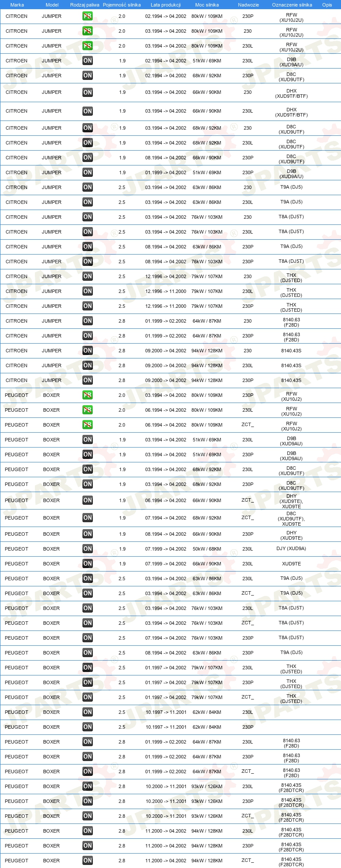Click ON icon in Peugeot 11.2000 94kW ZCT_ row
The height and width of the screenshot is (868, 341).
click(88, 861)
